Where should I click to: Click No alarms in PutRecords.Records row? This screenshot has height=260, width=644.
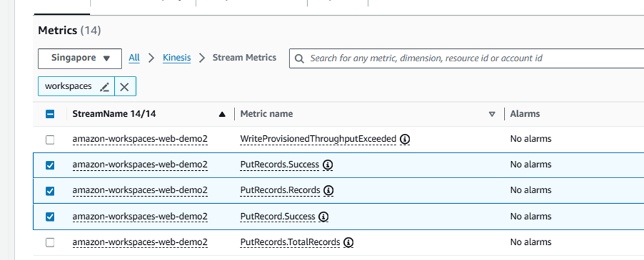tap(530, 190)
